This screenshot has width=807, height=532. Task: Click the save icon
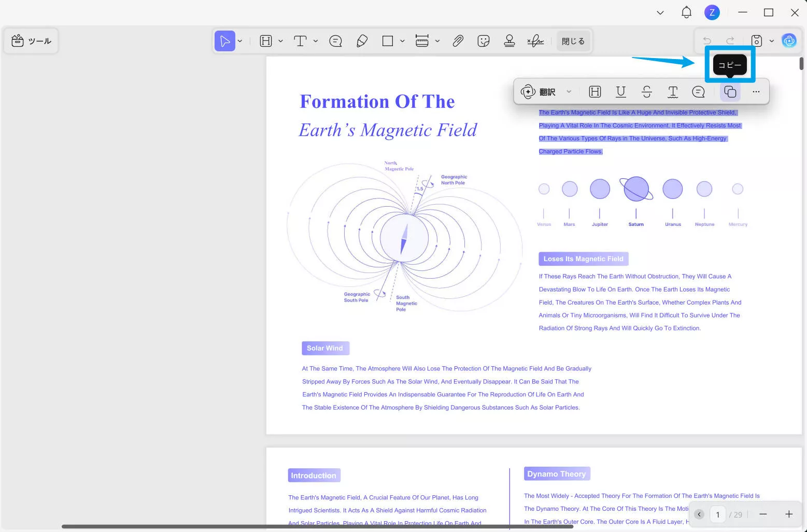tap(757, 41)
